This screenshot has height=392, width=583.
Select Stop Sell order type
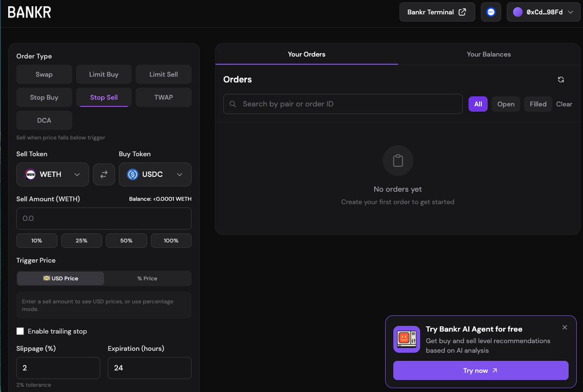click(x=104, y=97)
